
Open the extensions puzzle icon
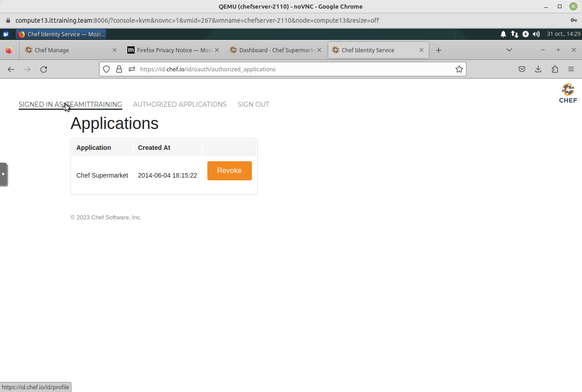(555, 69)
